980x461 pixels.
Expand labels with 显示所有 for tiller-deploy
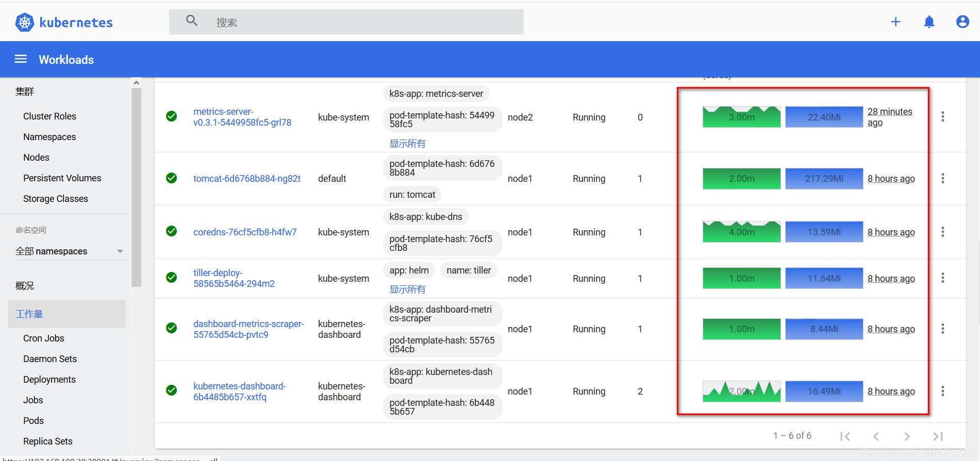coord(407,289)
